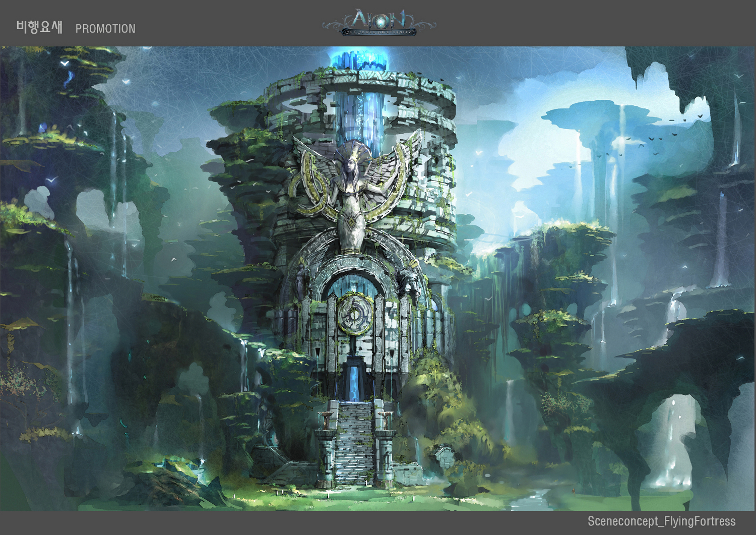The image size is (756, 535).
Task: Click the PROMOTION label
Action: tap(105, 29)
